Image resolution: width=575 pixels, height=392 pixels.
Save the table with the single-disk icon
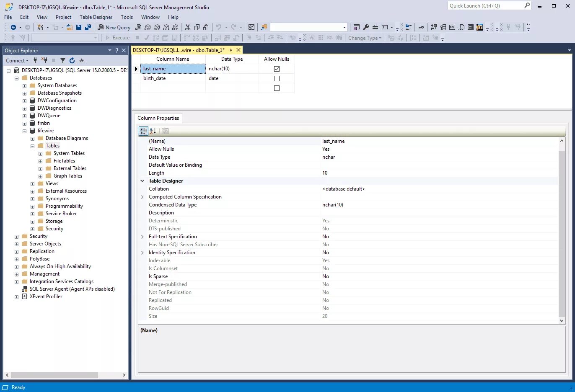(79, 27)
